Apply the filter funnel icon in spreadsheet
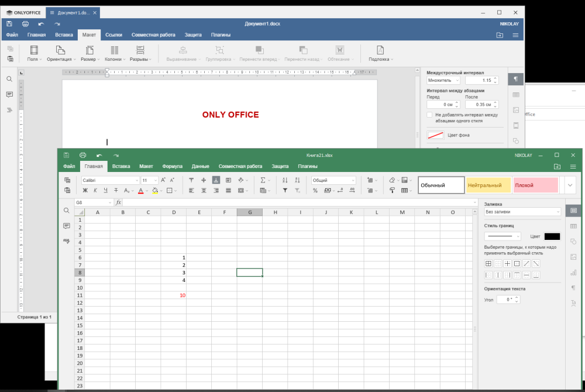585x392 pixels. pyautogui.click(x=285, y=191)
